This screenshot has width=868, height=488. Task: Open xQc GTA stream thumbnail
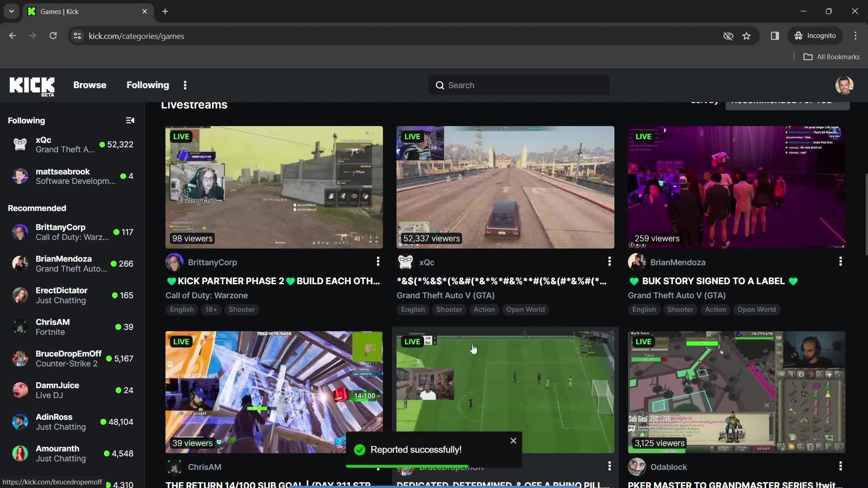point(505,187)
